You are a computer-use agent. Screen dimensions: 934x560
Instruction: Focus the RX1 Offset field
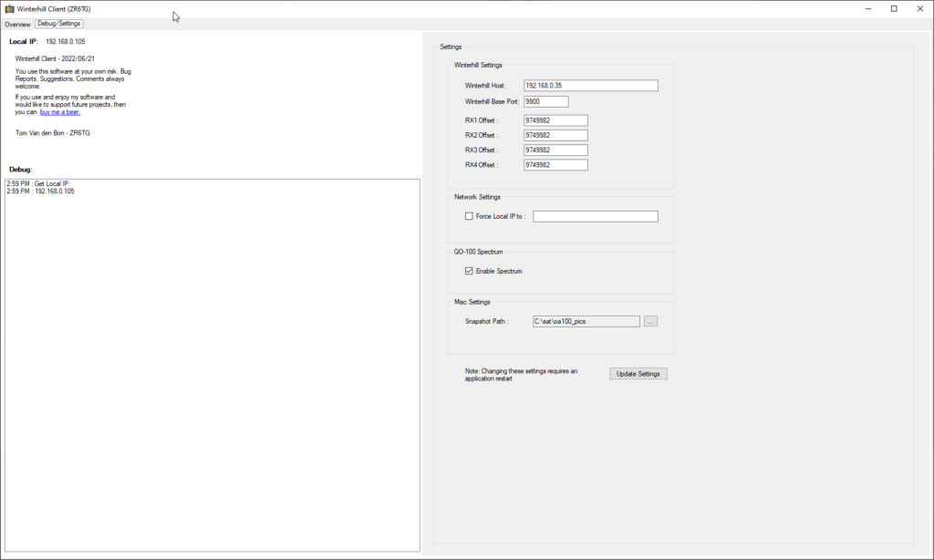click(x=555, y=120)
